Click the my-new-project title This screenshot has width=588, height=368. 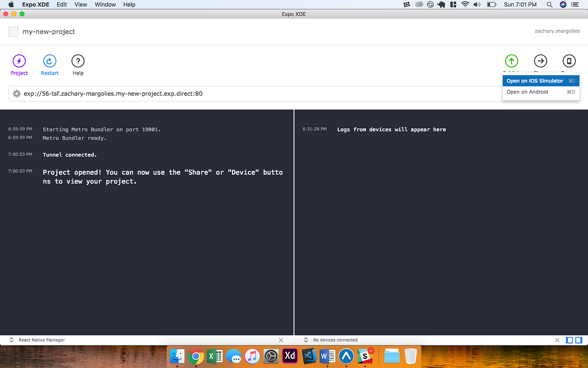click(x=49, y=31)
